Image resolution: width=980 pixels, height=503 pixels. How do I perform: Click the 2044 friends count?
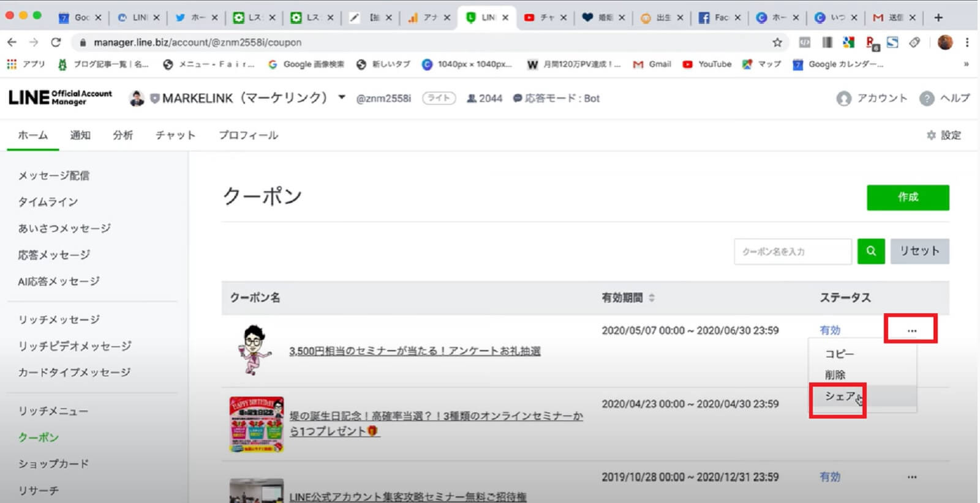484,98
